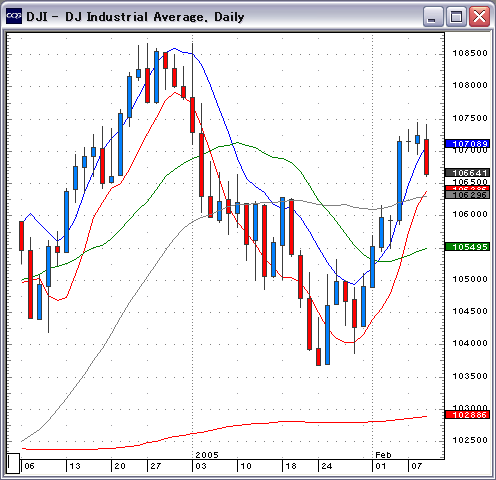Click the 102500 price axis value

(470, 440)
